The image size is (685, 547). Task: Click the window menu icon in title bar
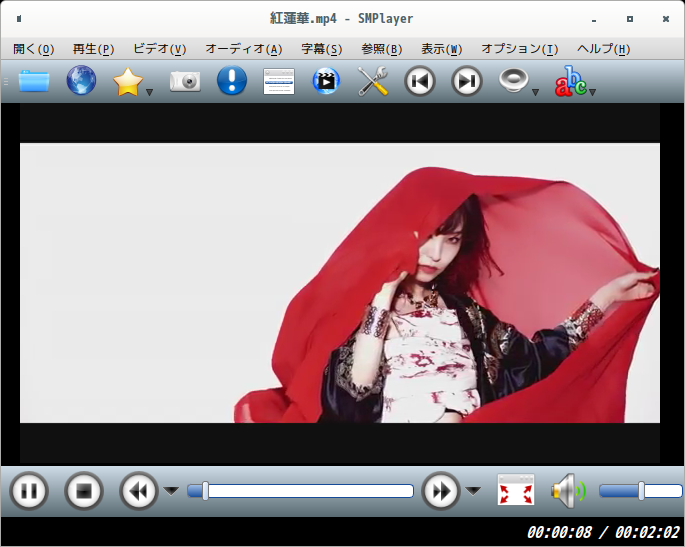[x=19, y=18]
